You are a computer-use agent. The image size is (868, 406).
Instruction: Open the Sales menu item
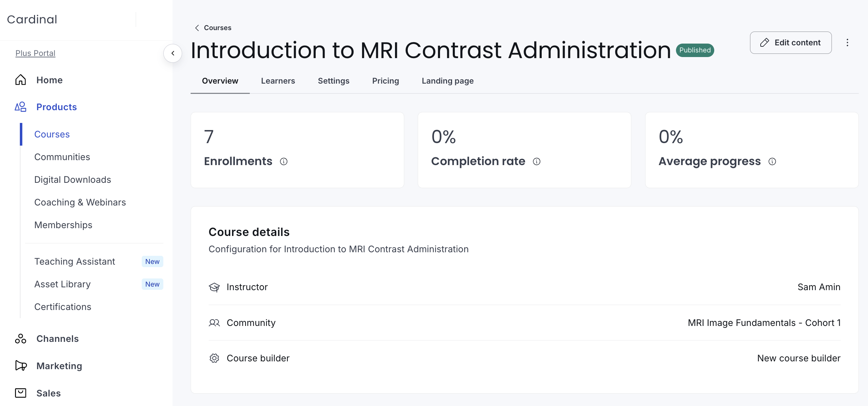(49, 393)
